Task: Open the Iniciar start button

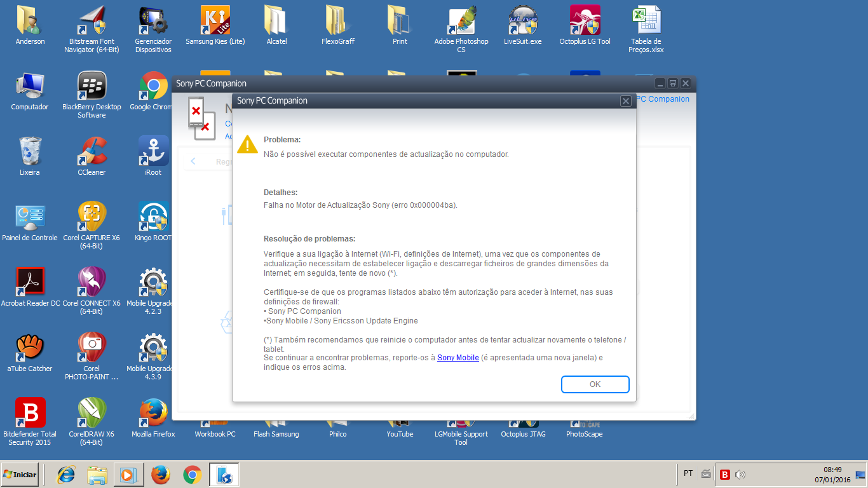Action: [20, 474]
